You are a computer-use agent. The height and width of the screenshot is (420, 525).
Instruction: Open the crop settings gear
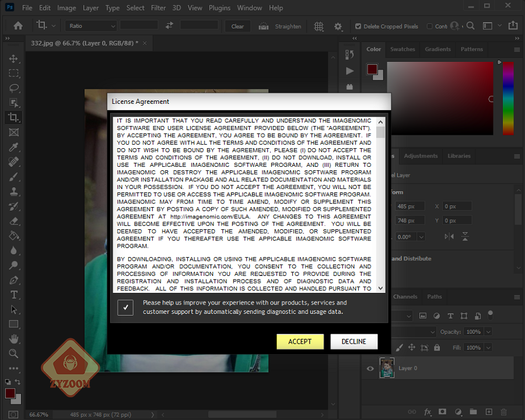click(x=338, y=26)
